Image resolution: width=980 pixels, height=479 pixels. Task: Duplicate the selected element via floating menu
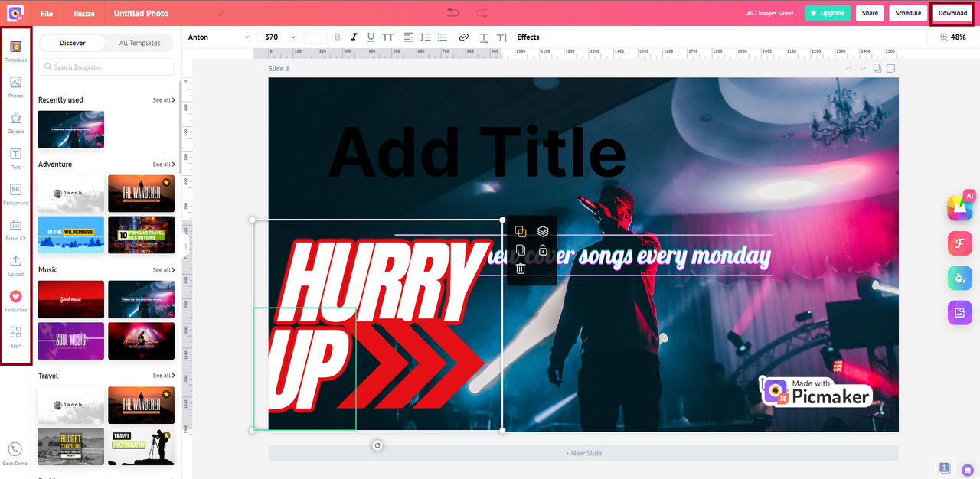click(521, 249)
